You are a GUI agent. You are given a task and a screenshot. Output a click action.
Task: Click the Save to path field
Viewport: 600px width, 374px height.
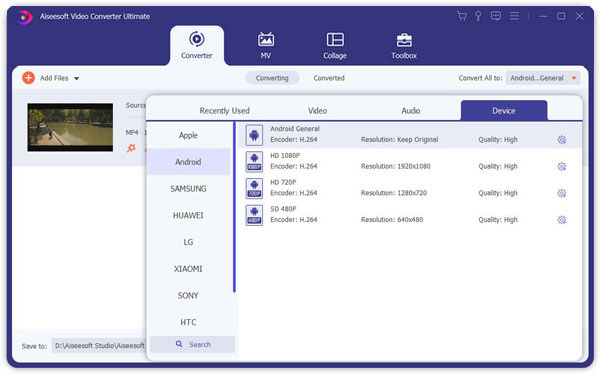(99, 346)
